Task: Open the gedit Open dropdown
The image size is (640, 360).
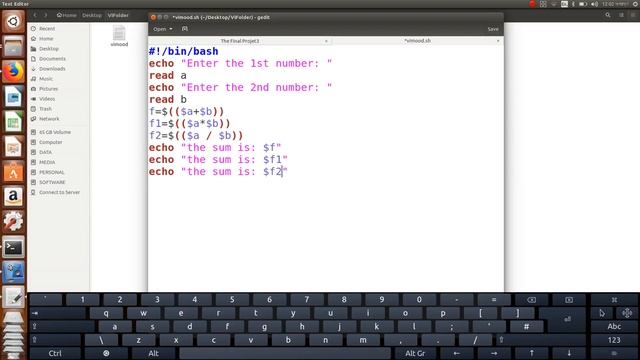Action: point(162,29)
